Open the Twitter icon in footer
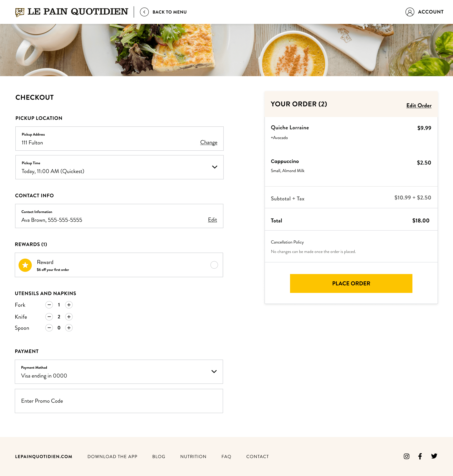The image size is (453, 476). (434, 456)
